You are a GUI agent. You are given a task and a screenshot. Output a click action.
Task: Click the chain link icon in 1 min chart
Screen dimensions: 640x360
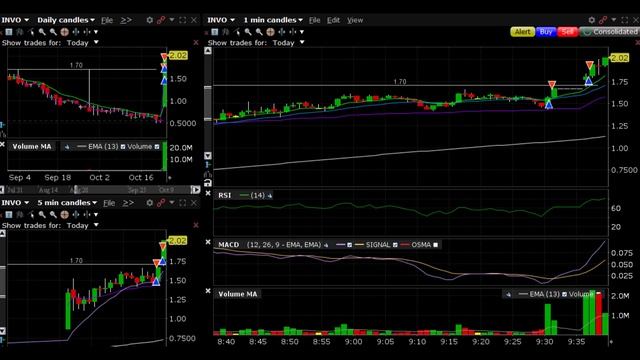pyautogui.click(x=603, y=20)
